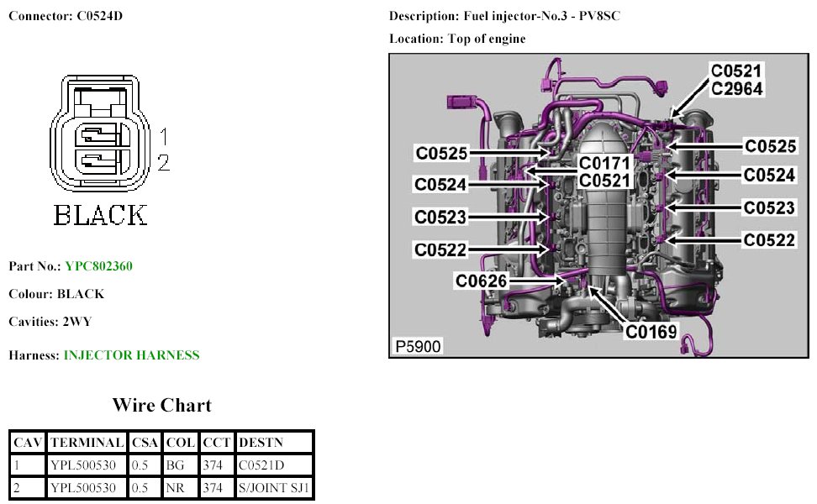
Task: Open the INJECTOR HARNESS link
Action: coord(131,355)
